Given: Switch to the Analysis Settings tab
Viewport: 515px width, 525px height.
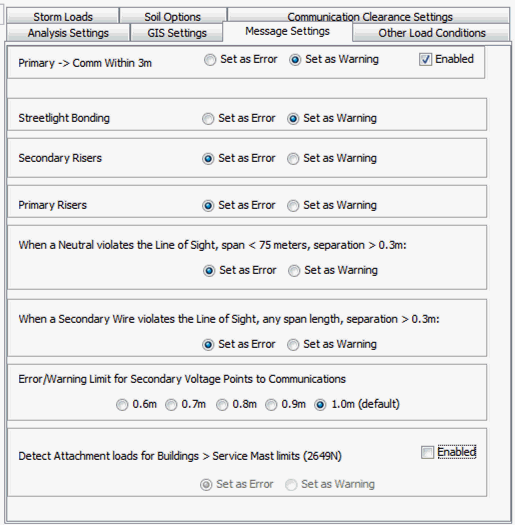Looking at the screenshot, I should (68, 33).
